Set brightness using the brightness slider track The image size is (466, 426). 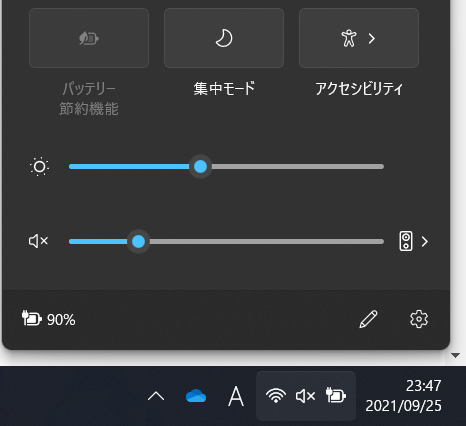coord(226,166)
